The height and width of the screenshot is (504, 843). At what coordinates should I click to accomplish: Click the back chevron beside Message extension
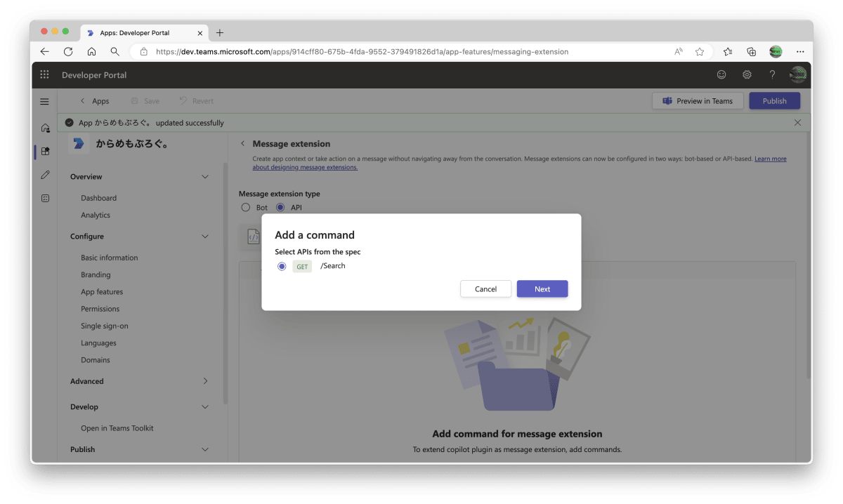(243, 143)
